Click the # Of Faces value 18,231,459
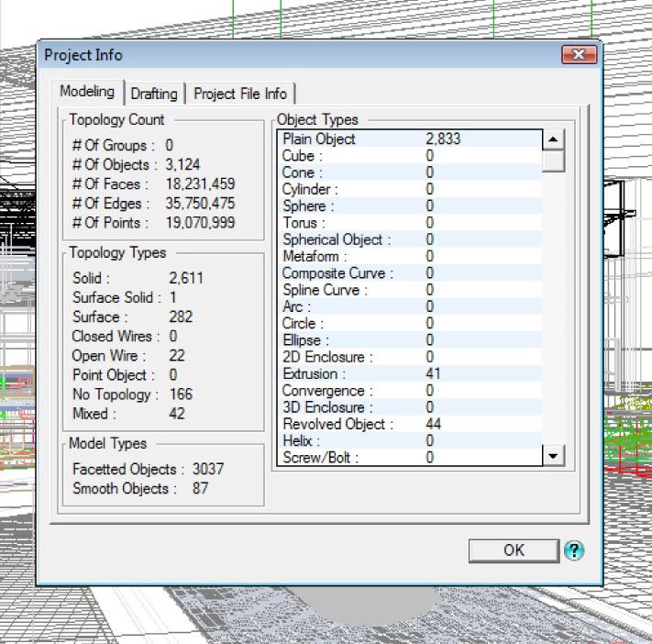Image resolution: width=652 pixels, height=644 pixels. (200, 183)
